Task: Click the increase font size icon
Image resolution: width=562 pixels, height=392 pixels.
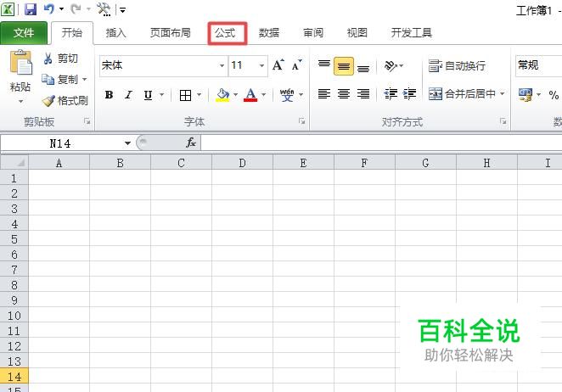Action: [x=278, y=65]
